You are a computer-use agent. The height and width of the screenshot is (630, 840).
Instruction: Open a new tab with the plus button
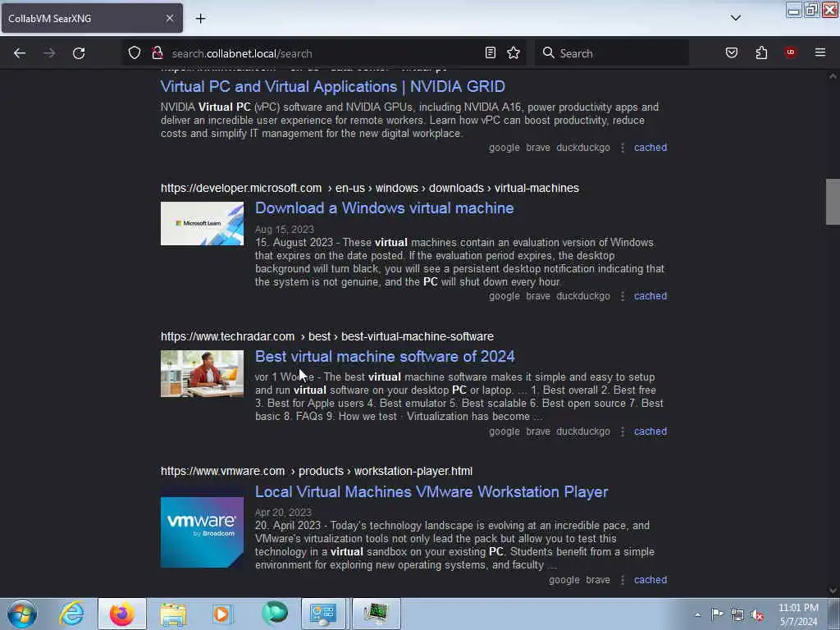tap(200, 19)
